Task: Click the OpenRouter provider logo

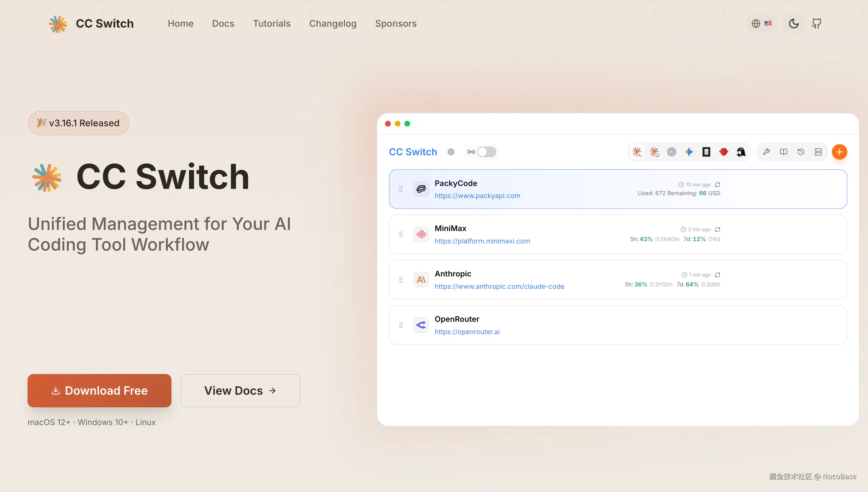Action: click(421, 325)
